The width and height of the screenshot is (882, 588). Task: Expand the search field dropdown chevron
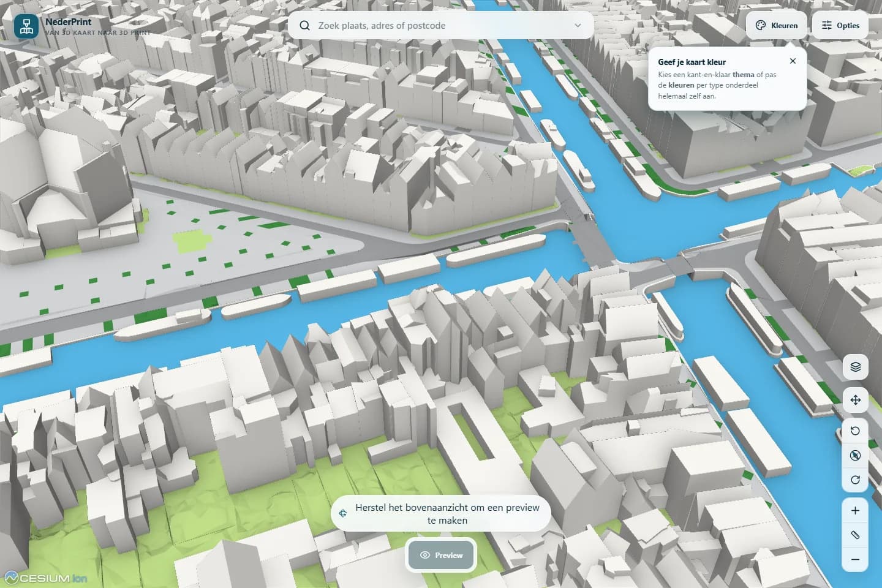coord(578,26)
